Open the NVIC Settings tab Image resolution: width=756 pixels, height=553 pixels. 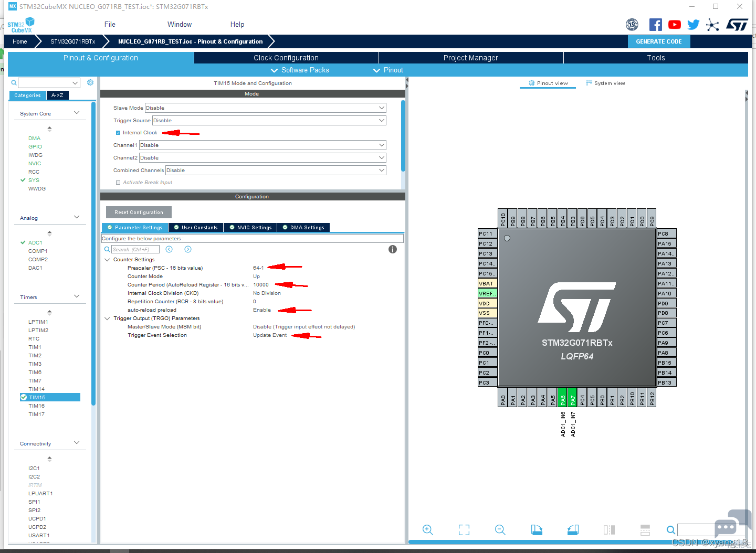click(x=250, y=228)
